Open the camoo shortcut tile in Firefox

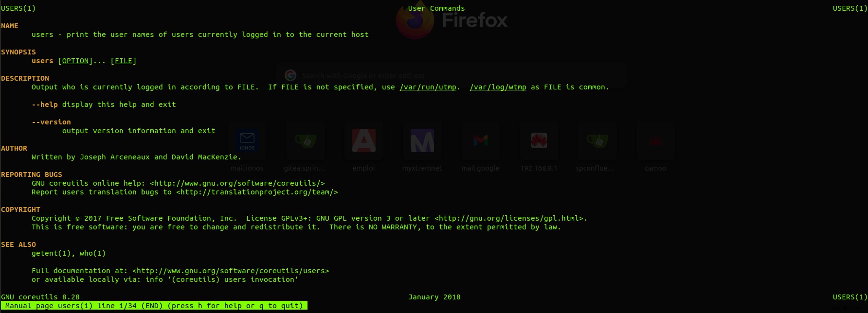655,141
